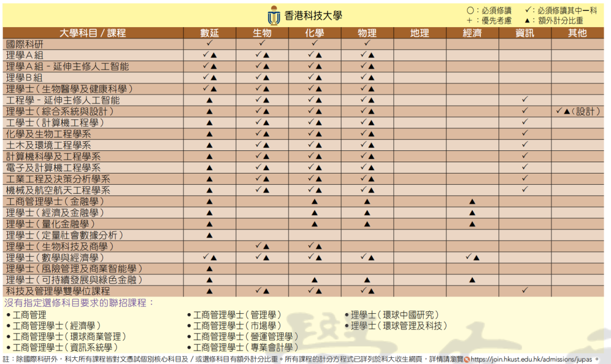Open the 其他 column header

pyautogui.click(x=577, y=33)
